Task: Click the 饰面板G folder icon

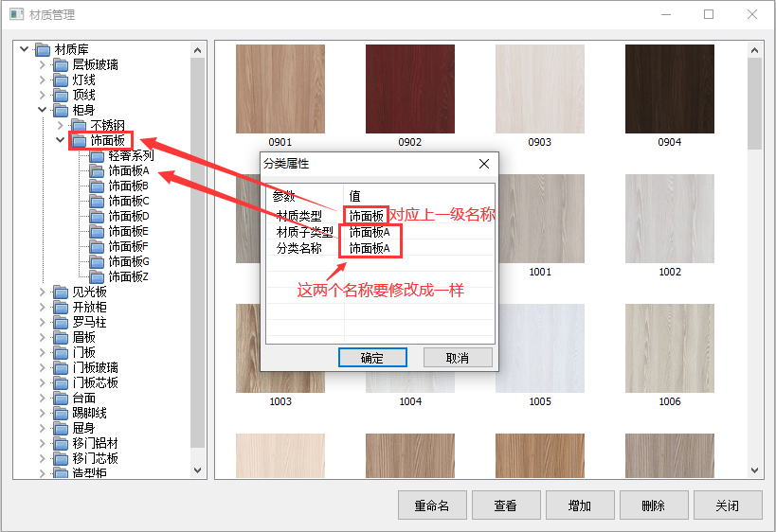Action: coord(97,262)
